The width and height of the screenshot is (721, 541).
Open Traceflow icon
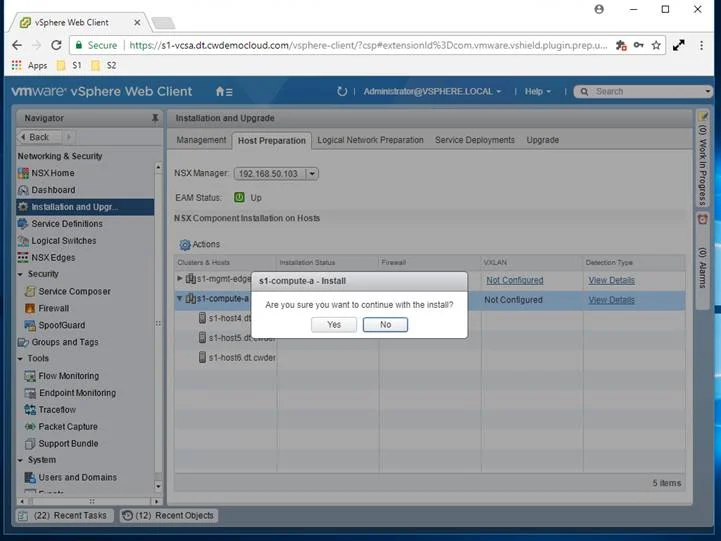click(x=30, y=410)
